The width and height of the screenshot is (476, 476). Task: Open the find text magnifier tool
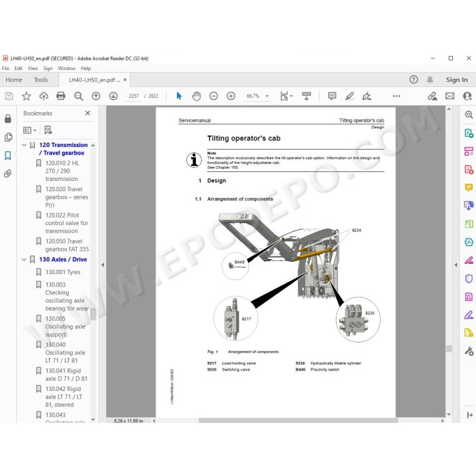pyautogui.click(x=79, y=97)
